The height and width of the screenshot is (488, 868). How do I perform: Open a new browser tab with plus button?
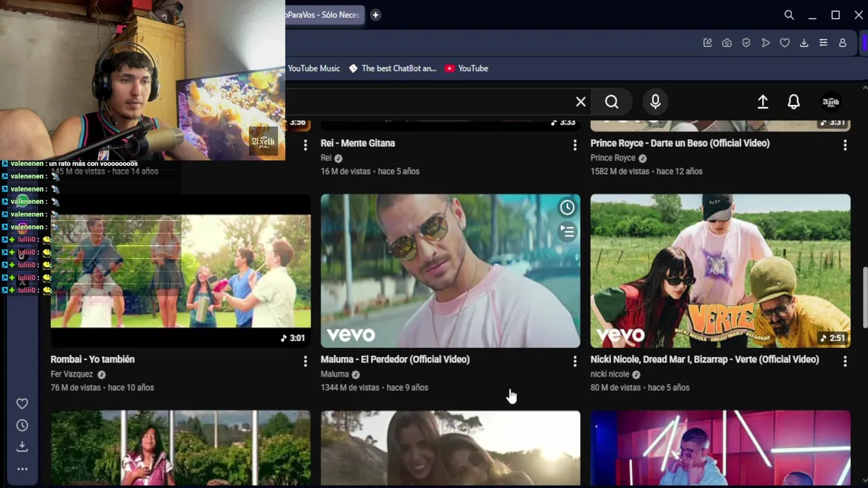pyautogui.click(x=375, y=15)
